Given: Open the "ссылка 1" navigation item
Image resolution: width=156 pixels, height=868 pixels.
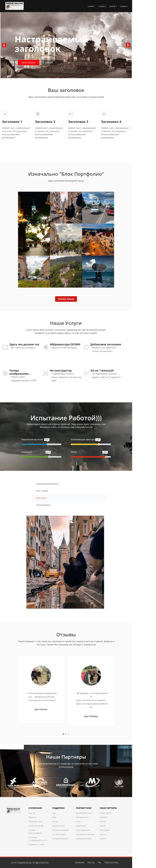Looking at the screenshot, I should click(x=91, y=6).
